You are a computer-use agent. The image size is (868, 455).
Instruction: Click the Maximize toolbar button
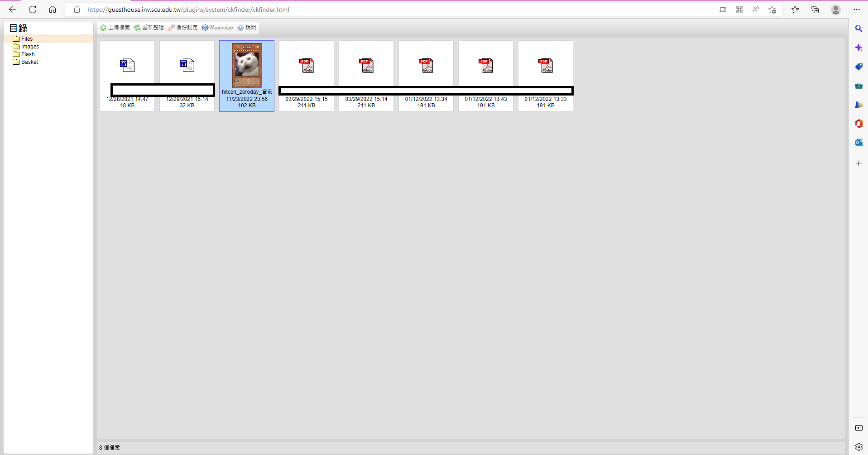coord(217,28)
